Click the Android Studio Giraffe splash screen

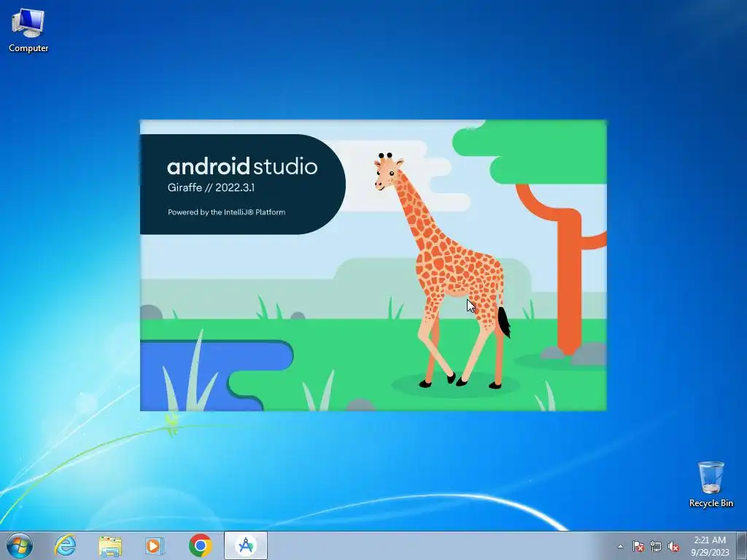click(373, 265)
